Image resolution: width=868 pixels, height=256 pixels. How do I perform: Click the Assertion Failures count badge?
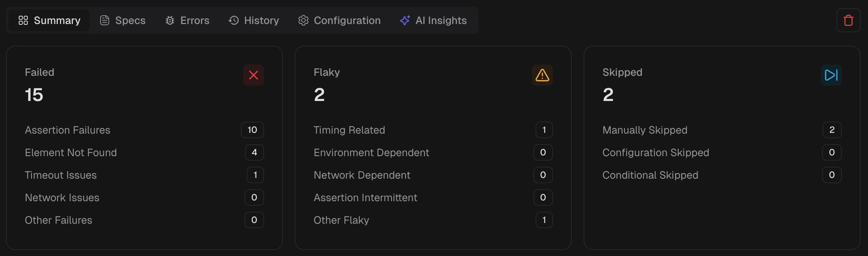[252, 130]
